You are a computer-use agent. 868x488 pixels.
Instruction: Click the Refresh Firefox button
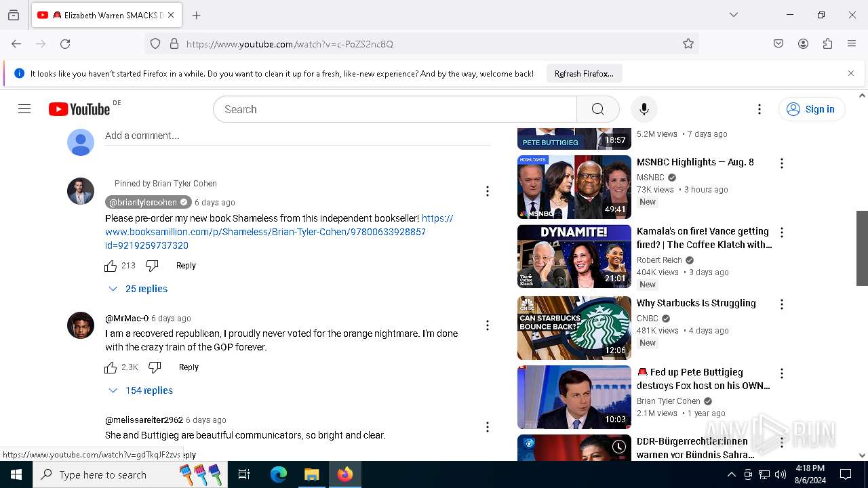[584, 73]
